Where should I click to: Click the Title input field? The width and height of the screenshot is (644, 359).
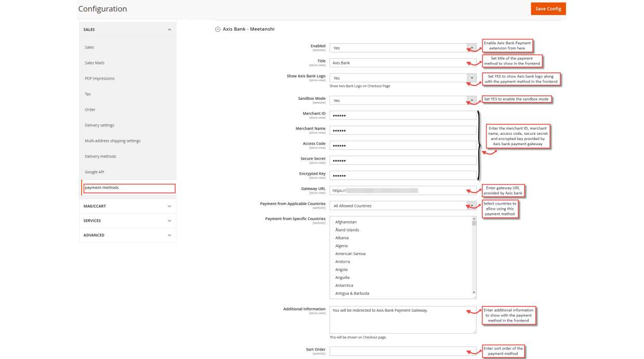[403, 63]
